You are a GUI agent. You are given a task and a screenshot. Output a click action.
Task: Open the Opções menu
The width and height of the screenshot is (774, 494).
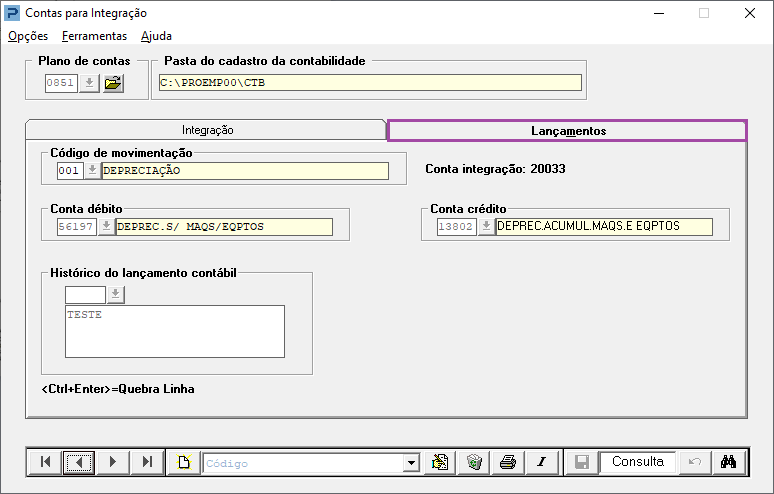(28, 36)
